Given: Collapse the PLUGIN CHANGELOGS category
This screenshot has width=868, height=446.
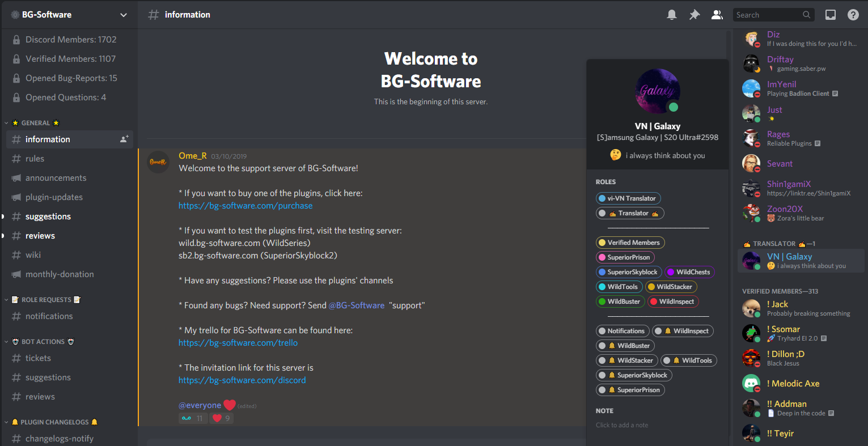Looking at the screenshot, I should coord(51,422).
